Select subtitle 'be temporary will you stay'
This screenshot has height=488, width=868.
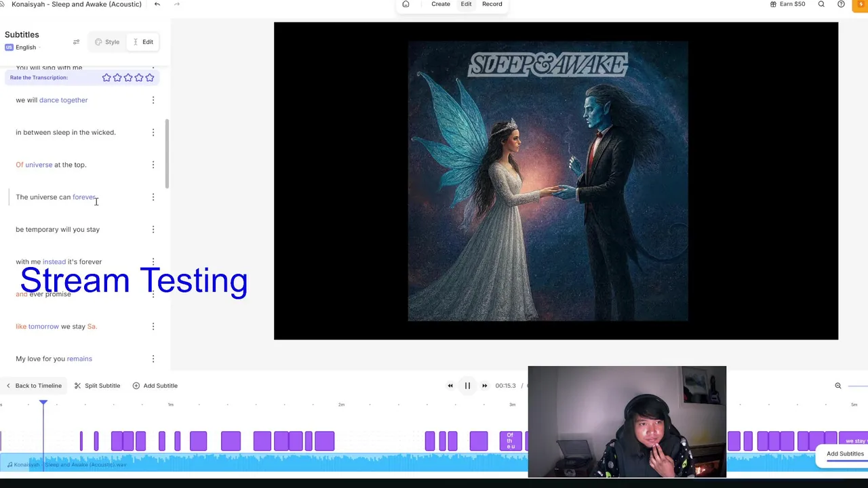click(x=58, y=229)
